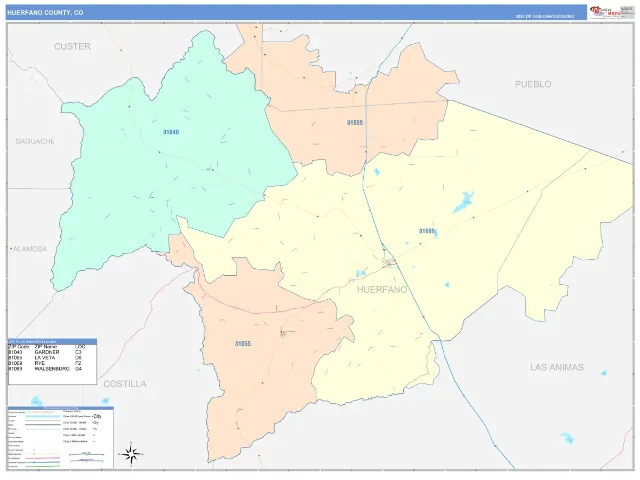Image resolution: width=640 pixels, height=480 pixels.
Task: Click the RYE row in ZIP index
Action: 45,363
